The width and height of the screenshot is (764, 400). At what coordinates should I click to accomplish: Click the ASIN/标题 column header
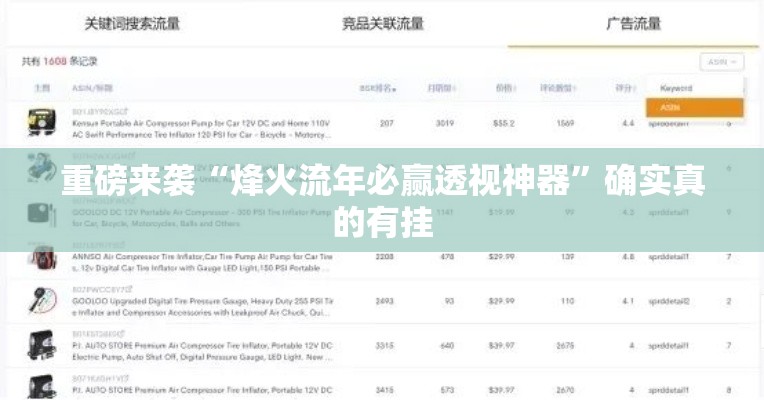click(x=93, y=88)
